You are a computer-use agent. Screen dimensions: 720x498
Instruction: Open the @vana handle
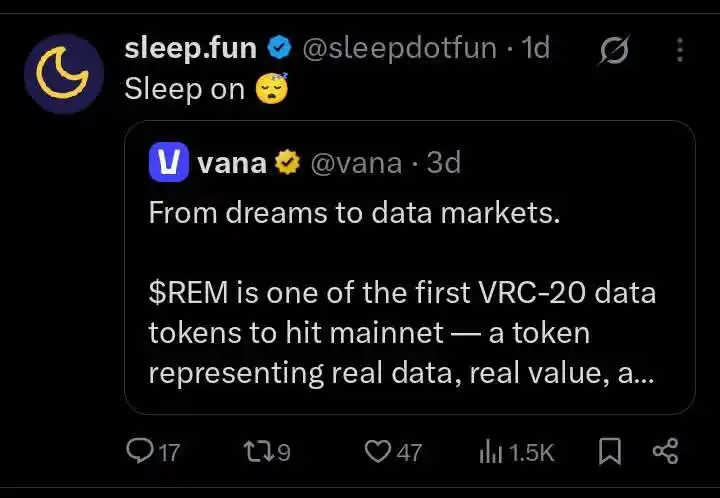click(356, 163)
